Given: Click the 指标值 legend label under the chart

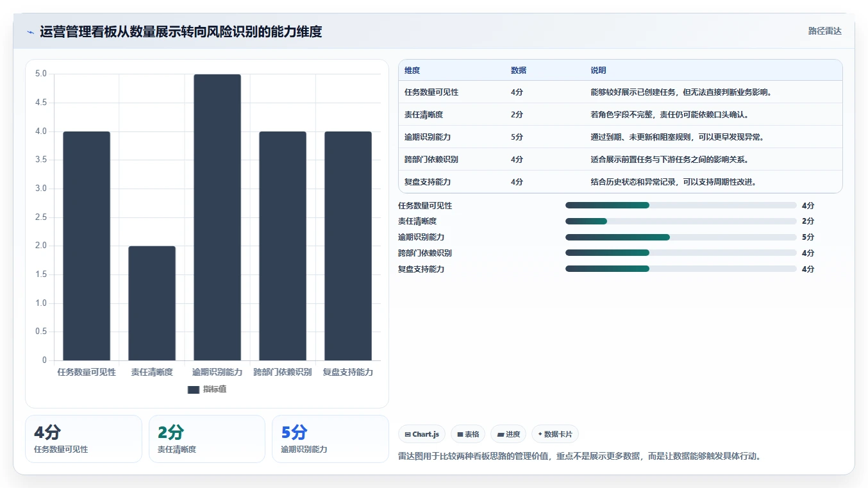Looking at the screenshot, I should click(x=215, y=389).
